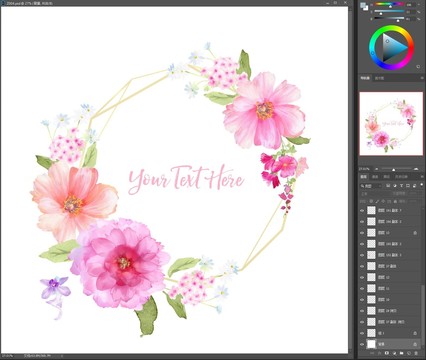Create a new group folder icon
The width and height of the screenshot is (426, 360).
[401, 353]
